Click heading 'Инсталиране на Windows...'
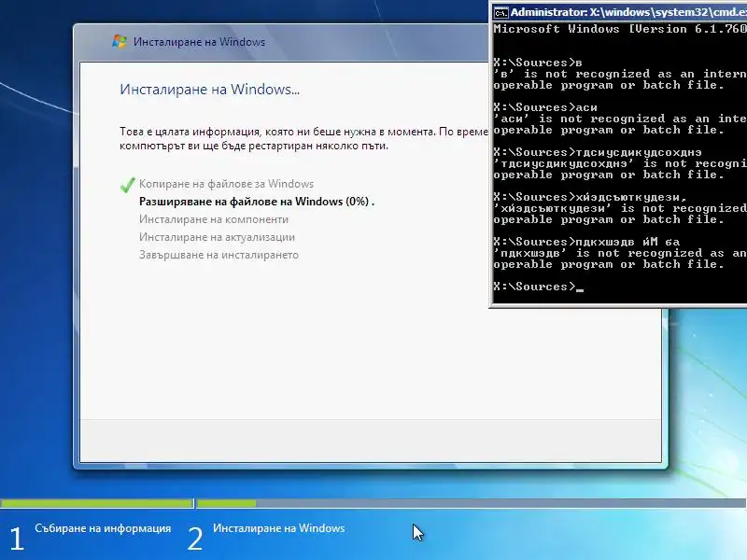The image size is (747, 560). [209, 89]
